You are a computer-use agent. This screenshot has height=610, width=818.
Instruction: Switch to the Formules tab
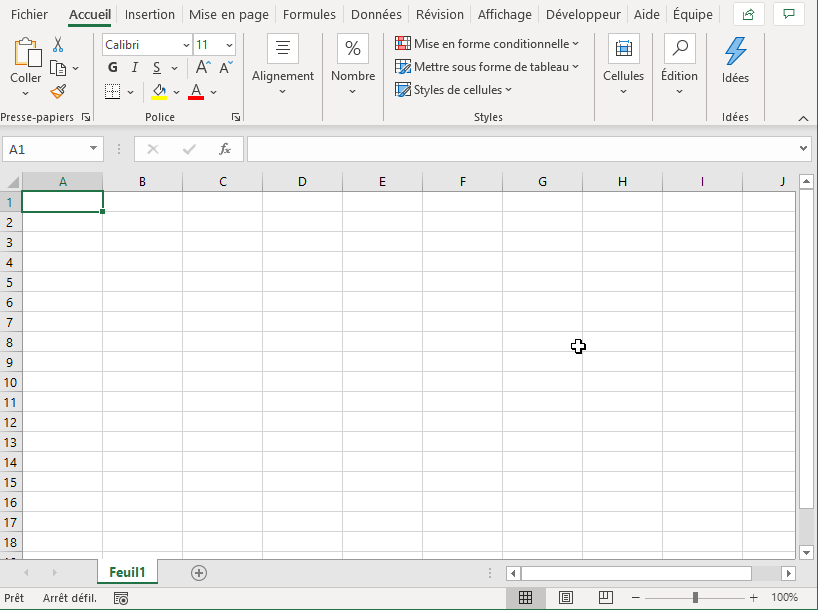click(309, 14)
